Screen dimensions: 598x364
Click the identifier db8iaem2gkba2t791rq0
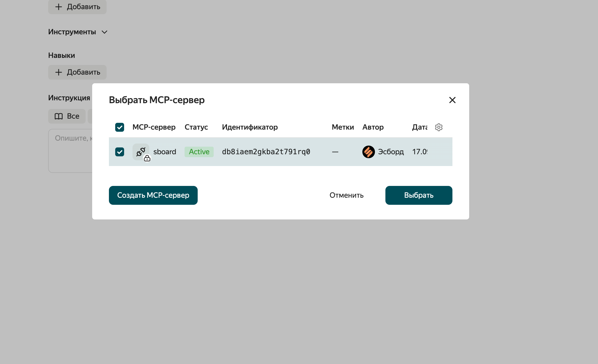tap(266, 152)
